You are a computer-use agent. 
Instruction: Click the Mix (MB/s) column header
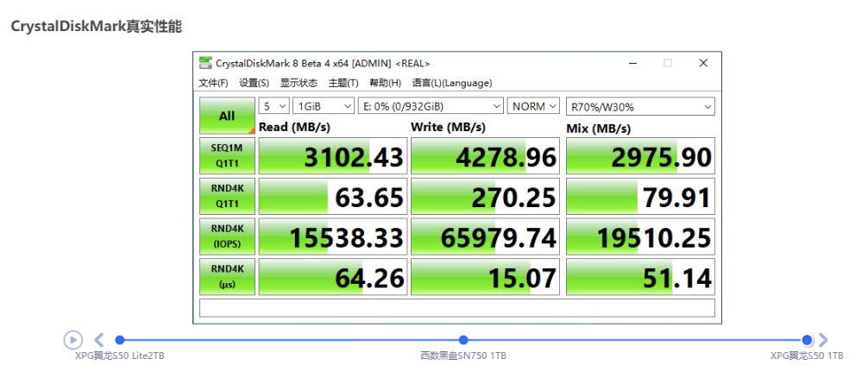[599, 129]
